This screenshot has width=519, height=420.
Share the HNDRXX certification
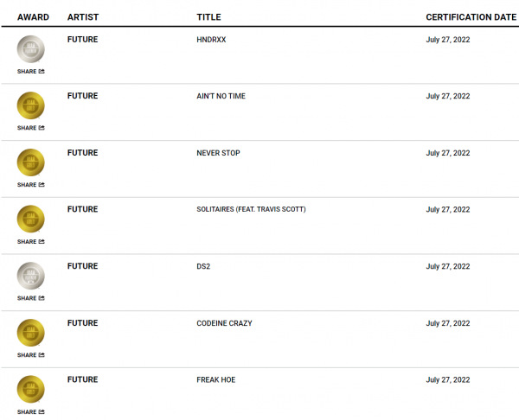(31, 72)
